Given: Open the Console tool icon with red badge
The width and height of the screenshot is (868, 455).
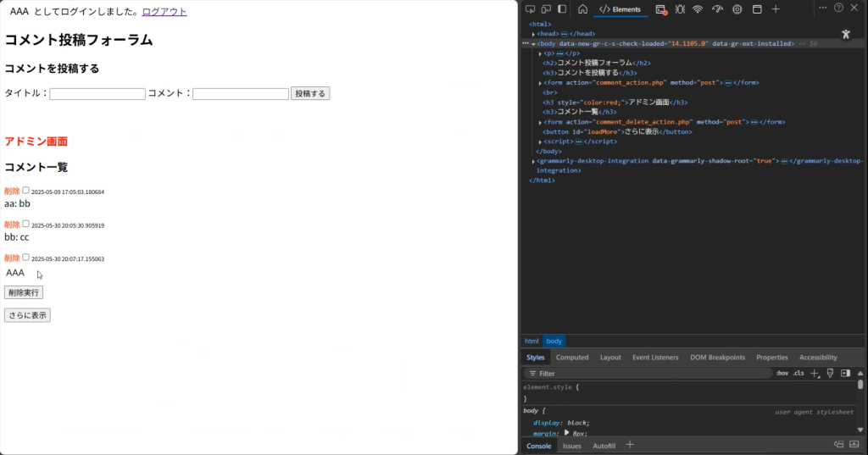Looking at the screenshot, I should click(660, 9).
